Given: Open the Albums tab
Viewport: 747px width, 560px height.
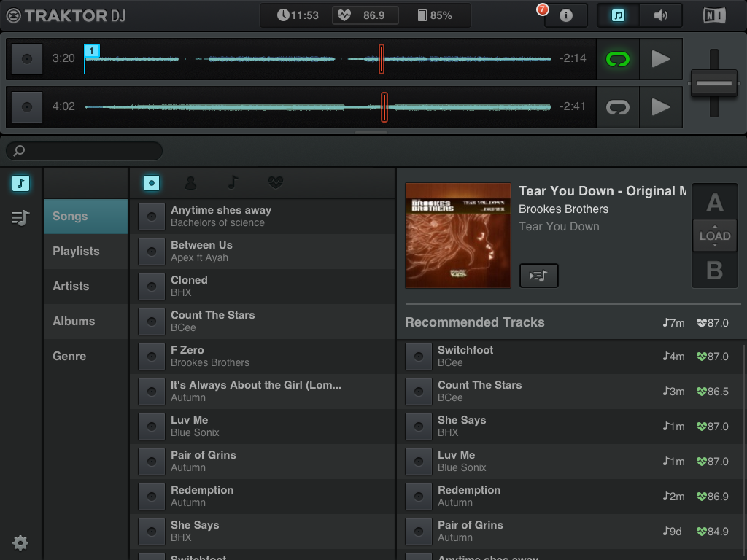Looking at the screenshot, I should [x=86, y=322].
